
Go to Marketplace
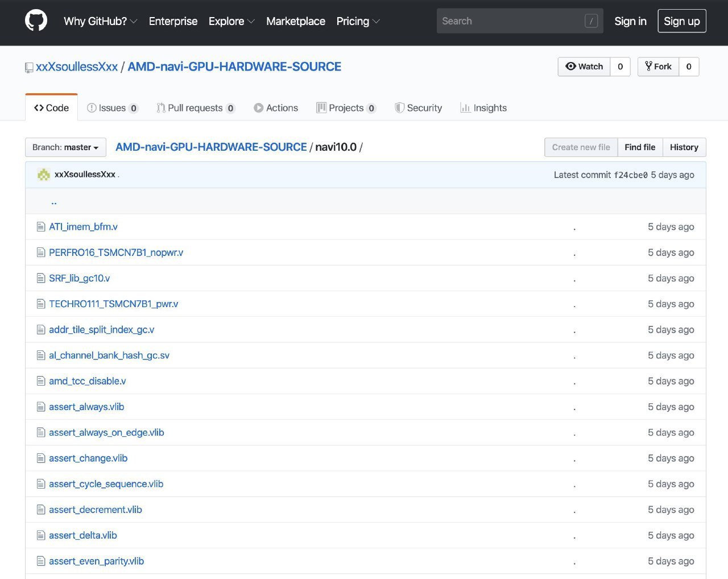(x=296, y=21)
